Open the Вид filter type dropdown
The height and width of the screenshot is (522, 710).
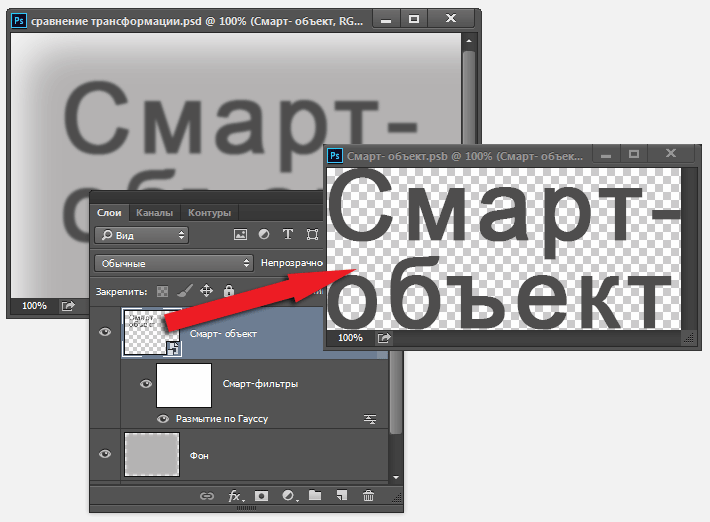click(x=142, y=235)
